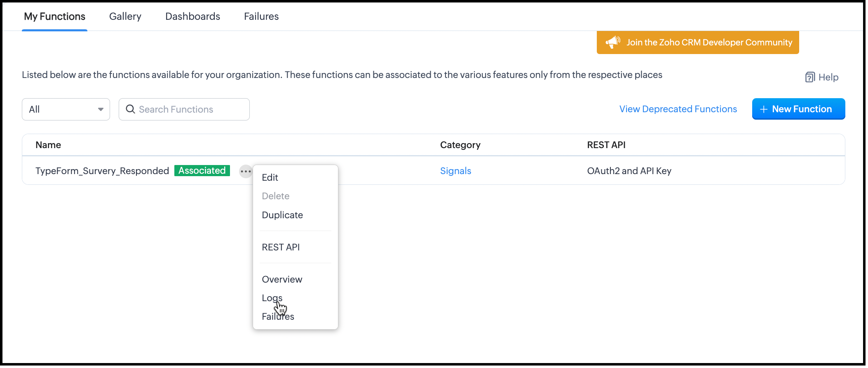This screenshot has width=868, height=368.
Task: Open Overview from the context menu
Action: coord(282,279)
